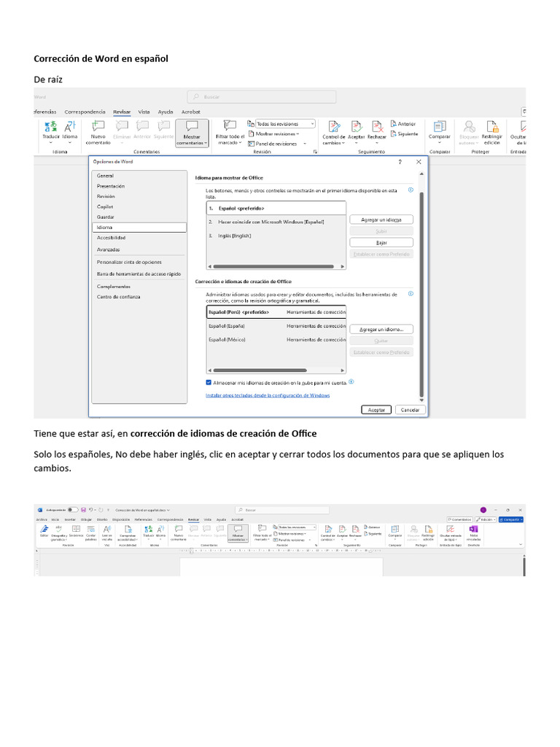Open Notas vinculadas OneNote icon

coord(473,529)
